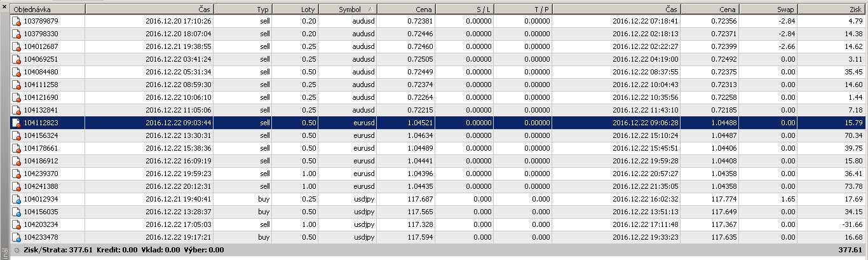Sort by Objednávka column header
This screenshot has width=868, height=260.
click(x=48, y=10)
